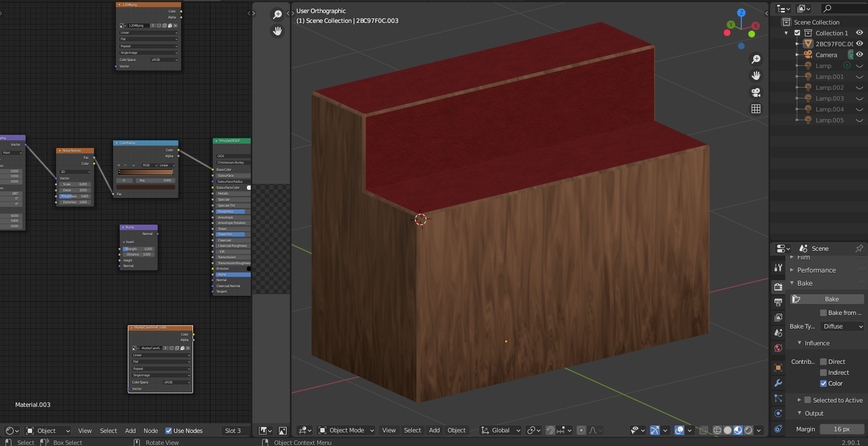This screenshot has height=446, width=868.
Task: Open the Particles properties tab
Action: click(x=778, y=398)
